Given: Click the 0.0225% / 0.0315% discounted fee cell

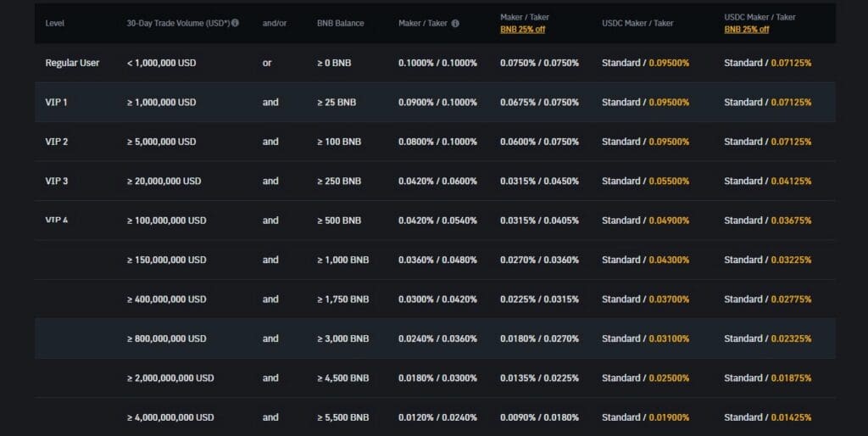Looking at the screenshot, I should [539, 299].
